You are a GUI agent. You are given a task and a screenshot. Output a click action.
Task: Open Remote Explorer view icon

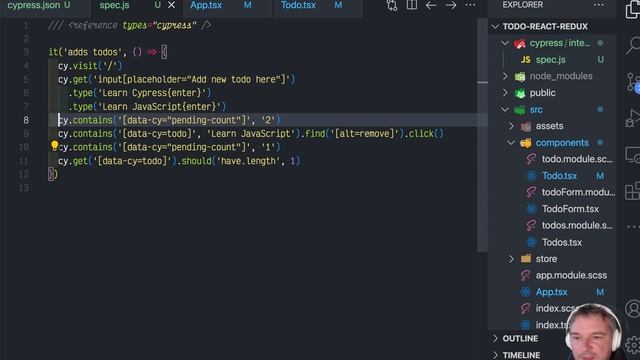(x=633, y=155)
